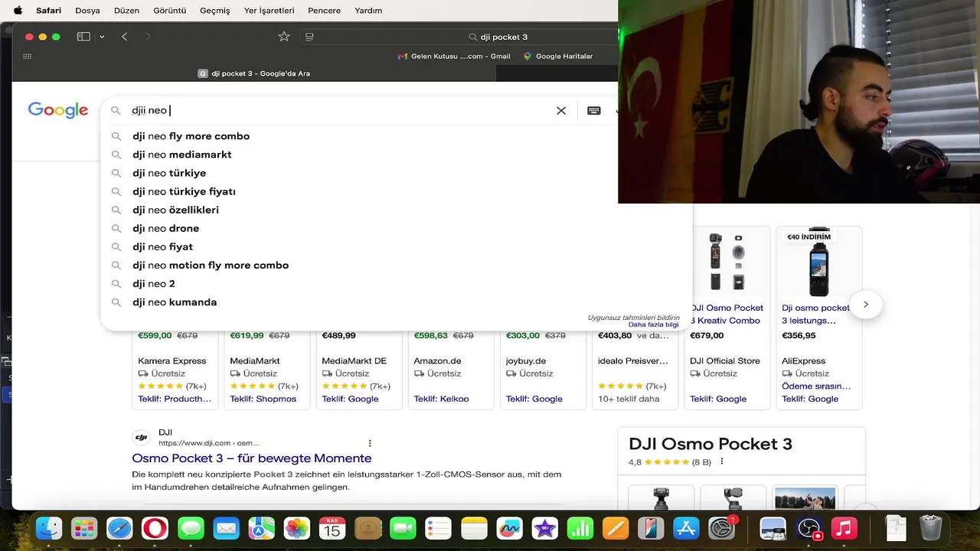Open Music app from the Dock
The width and height of the screenshot is (980, 551).
[844, 528]
